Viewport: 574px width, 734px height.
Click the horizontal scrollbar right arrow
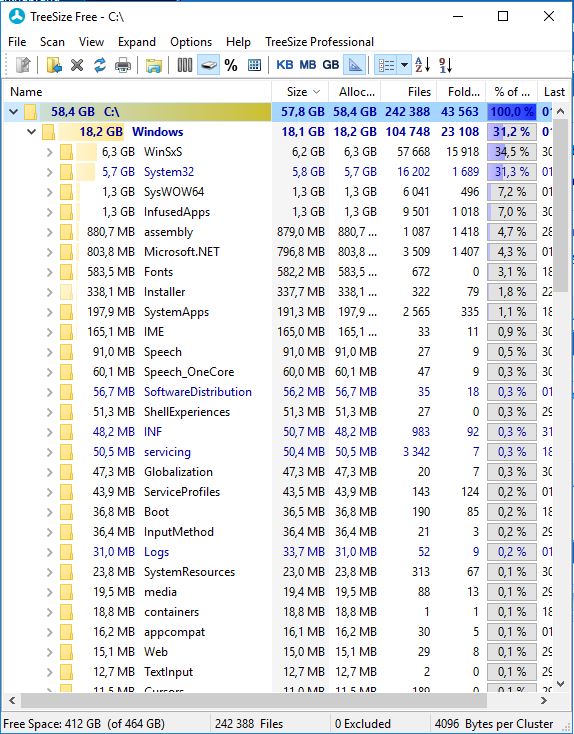544,701
